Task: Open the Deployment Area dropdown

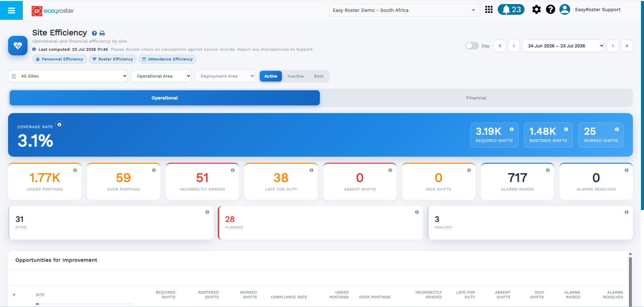Action: click(225, 76)
